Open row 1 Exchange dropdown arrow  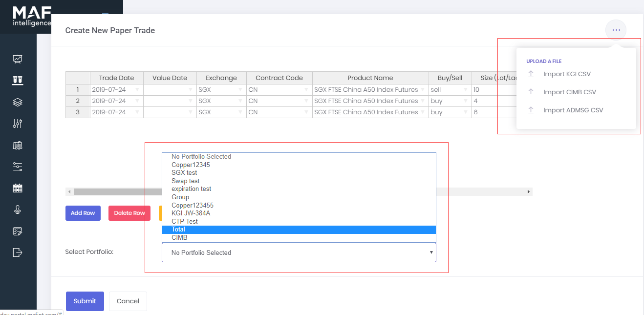click(x=240, y=90)
